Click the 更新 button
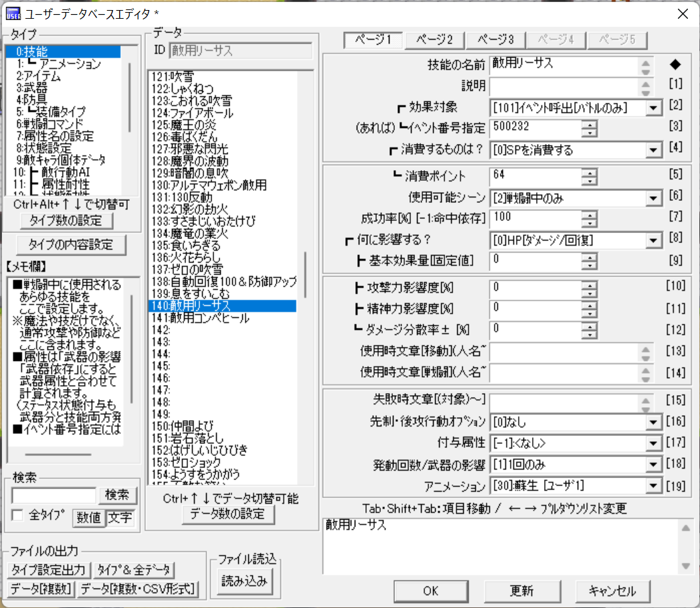Viewport: 700px width, 608px height. [522, 591]
